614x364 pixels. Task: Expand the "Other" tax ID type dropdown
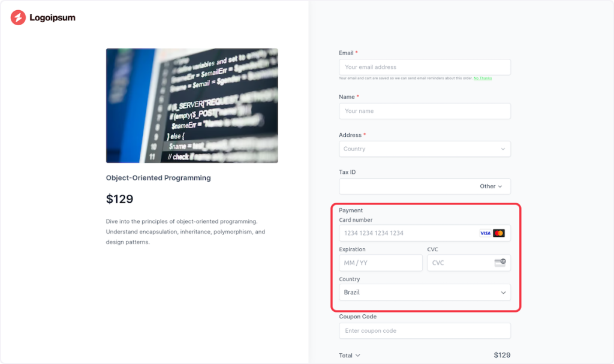[x=491, y=186]
